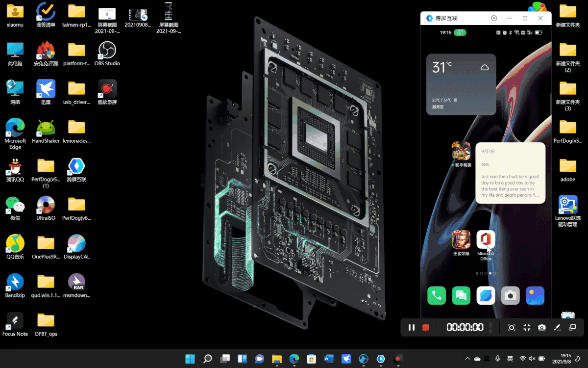Click the recording region select icon

pos(512,327)
